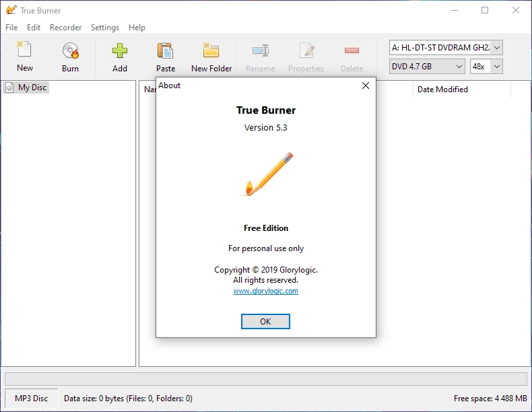532x412 pixels.
Task: Open the Settings menu
Action: [105, 28]
